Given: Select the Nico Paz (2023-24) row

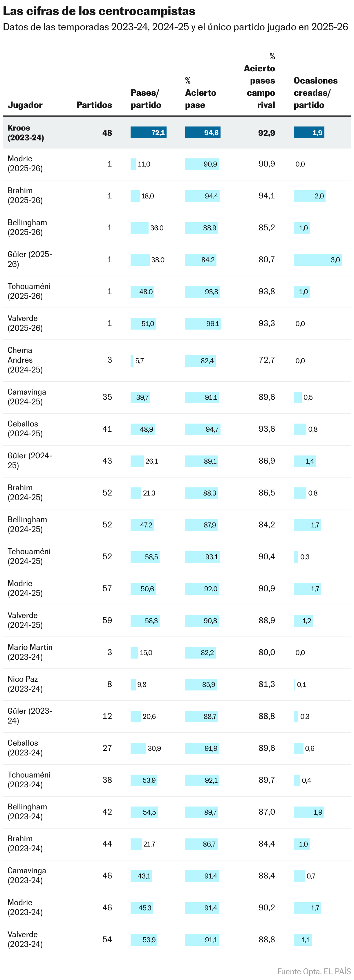Looking at the screenshot, I should coord(177,684).
